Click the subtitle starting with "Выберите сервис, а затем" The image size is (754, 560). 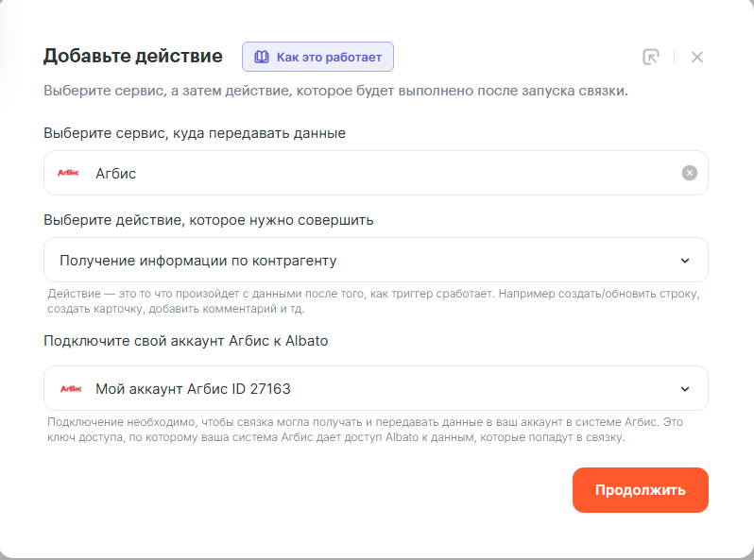point(335,92)
